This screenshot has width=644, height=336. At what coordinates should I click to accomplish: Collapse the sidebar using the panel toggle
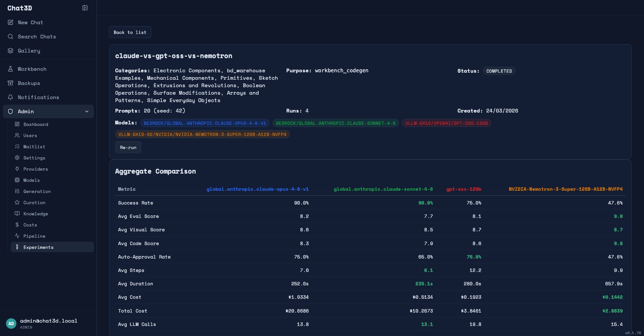click(x=85, y=8)
